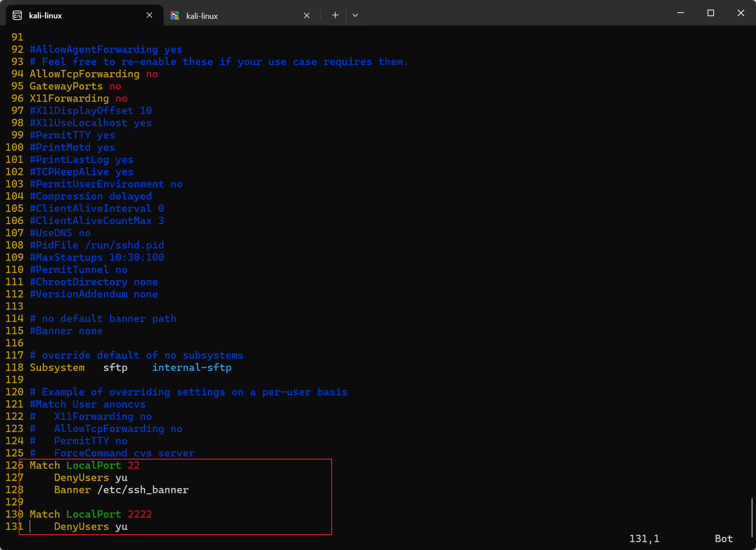This screenshot has width=756, height=550.
Task: Click 'Subsystem' keyword on line 118
Action: click(x=57, y=368)
